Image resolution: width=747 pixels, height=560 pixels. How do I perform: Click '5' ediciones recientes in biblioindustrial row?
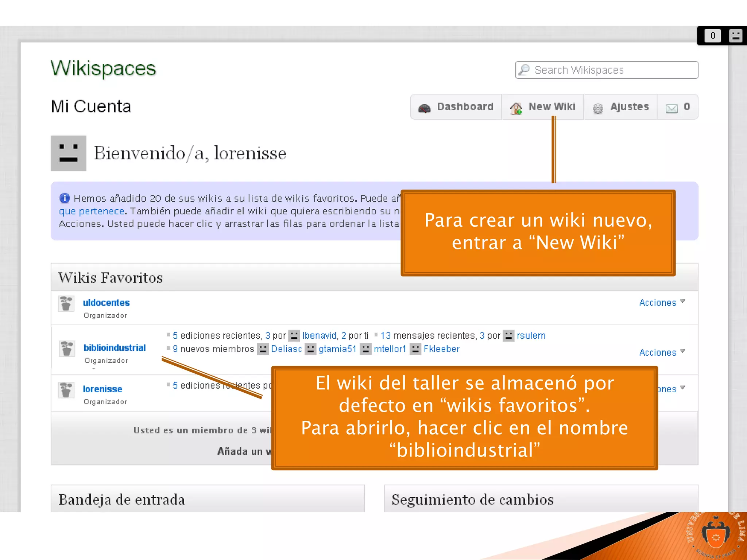point(175,335)
